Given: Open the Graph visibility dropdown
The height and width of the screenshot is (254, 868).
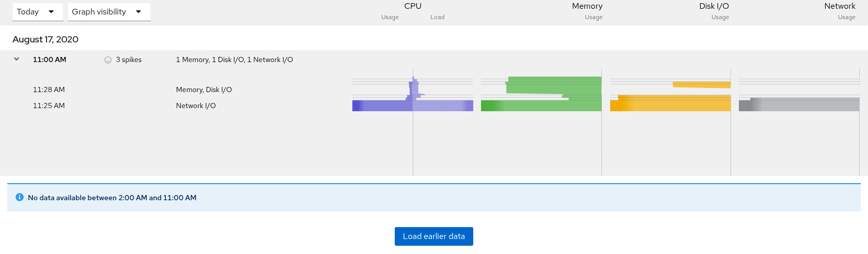Looking at the screenshot, I should 109,12.
